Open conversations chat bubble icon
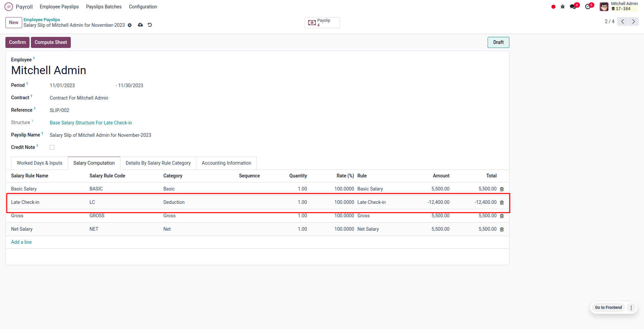 click(x=573, y=7)
